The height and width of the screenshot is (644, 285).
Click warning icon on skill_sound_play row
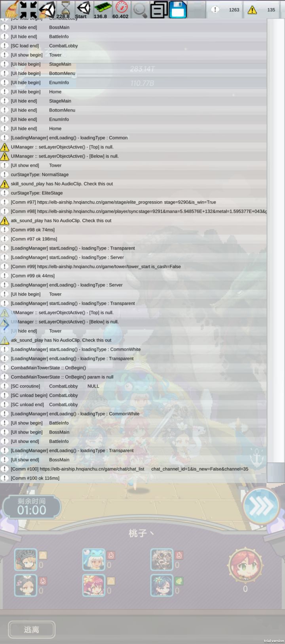[5, 184]
